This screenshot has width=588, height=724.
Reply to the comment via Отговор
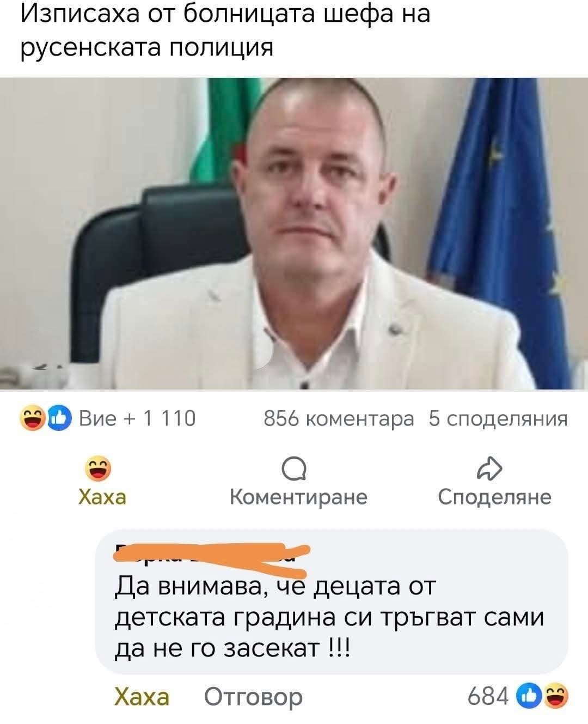pyautogui.click(x=253, y=697)
